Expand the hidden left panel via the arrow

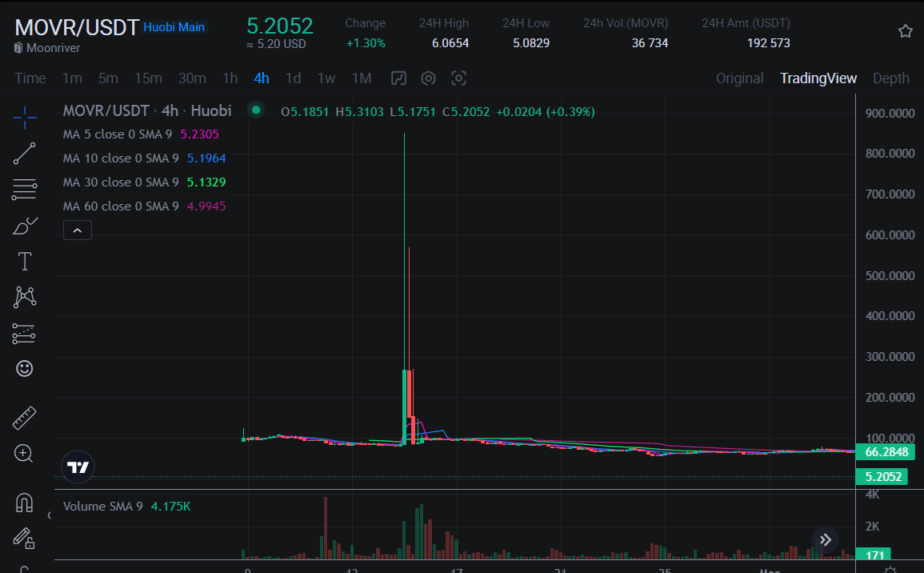[48, 516]
